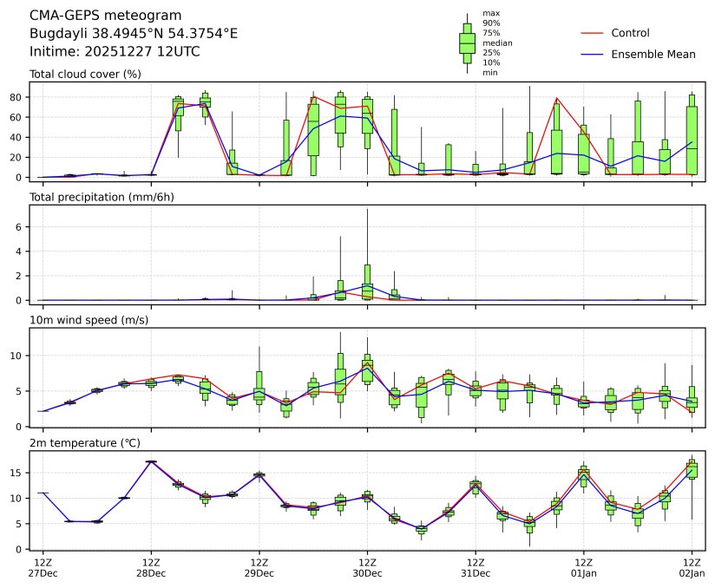Click the median label in the legend
Image resolution: width=715 pixels, height=588 pixels.
click(497, 42)
